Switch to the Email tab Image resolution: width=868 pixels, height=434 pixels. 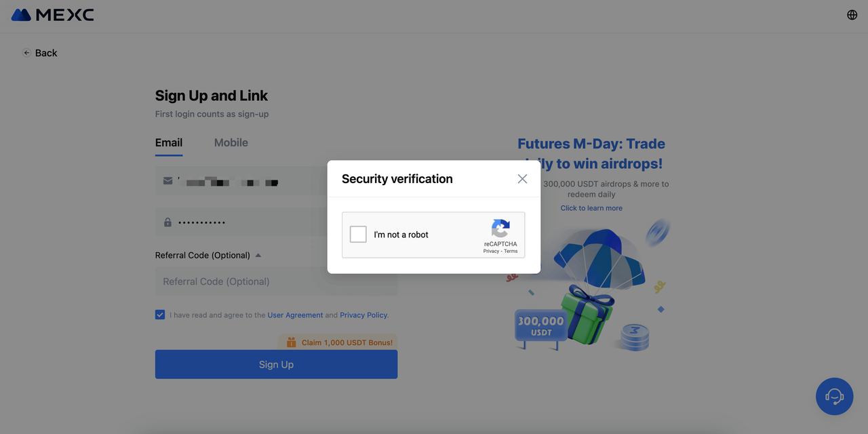click(169, 142)
